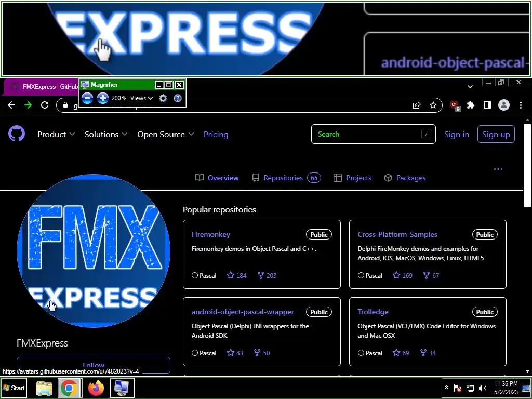This screenshot has width=532, height=399.
Task: Open Magnifier options gear
Action: coord(163,98)
